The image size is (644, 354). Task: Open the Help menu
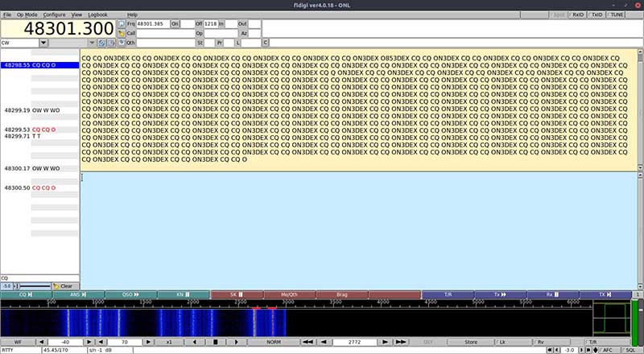(x=132, y=14)
